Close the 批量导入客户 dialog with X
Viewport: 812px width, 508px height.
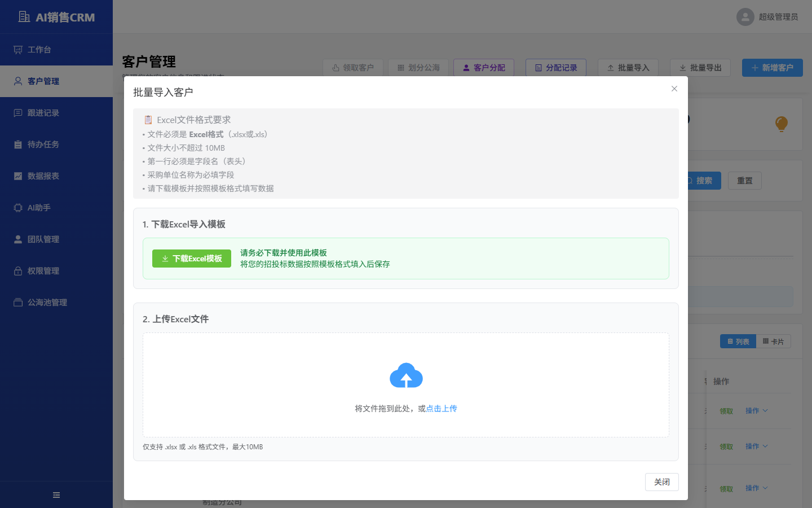pos(674,89)
